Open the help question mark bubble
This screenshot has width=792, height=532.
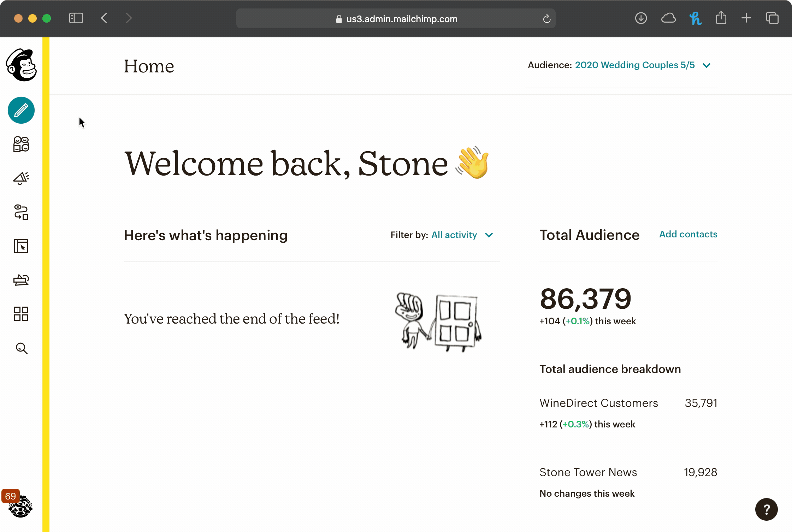(767, 509)
